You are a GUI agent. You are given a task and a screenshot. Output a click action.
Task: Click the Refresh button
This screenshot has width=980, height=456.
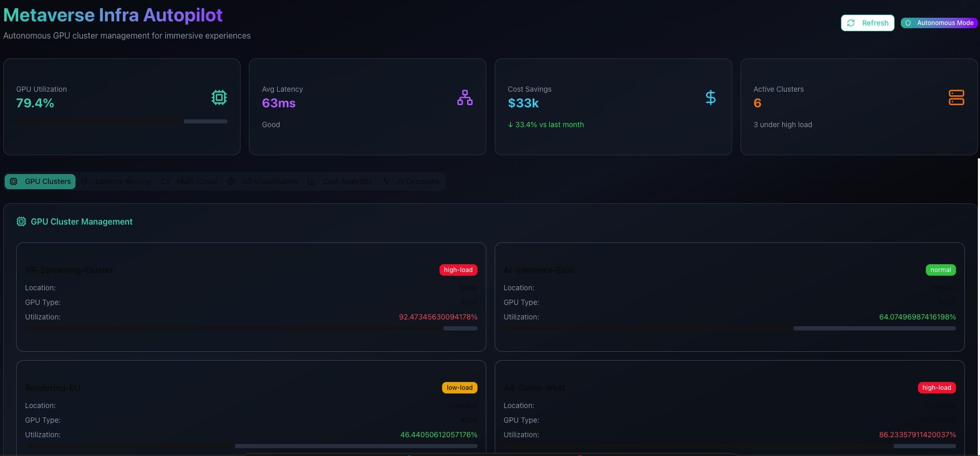[868, 23]
